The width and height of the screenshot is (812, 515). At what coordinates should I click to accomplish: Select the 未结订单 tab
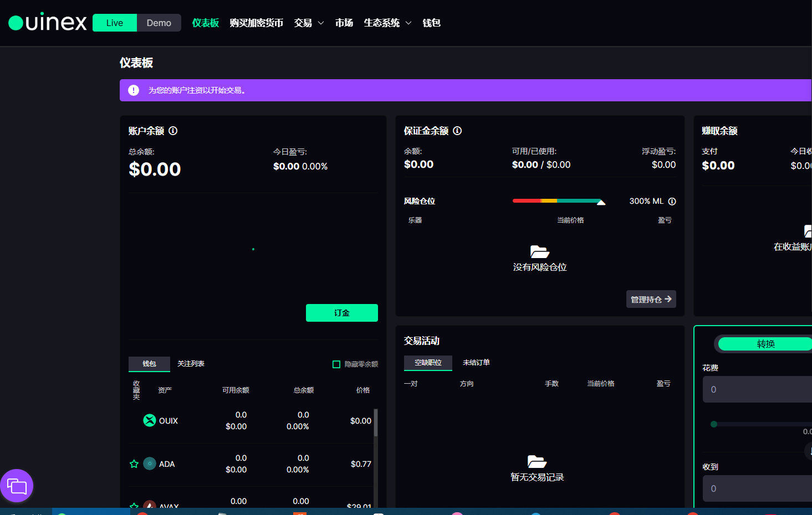(x=476, y=363)
